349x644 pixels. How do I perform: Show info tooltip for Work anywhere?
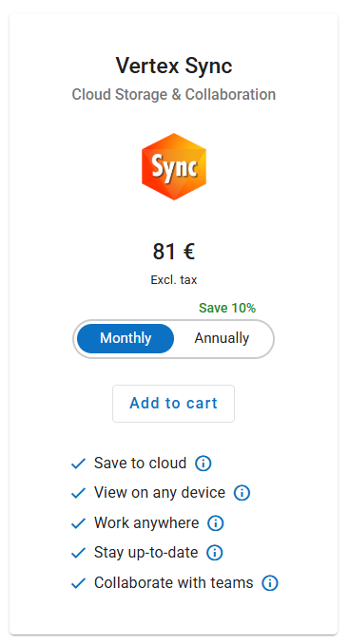(216, 523)
